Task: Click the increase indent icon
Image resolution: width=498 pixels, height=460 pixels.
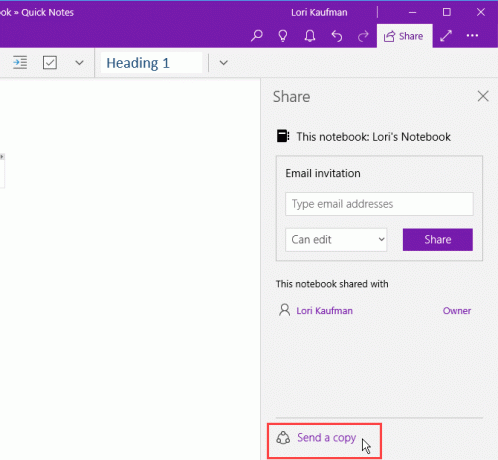Action: point(20,63)
